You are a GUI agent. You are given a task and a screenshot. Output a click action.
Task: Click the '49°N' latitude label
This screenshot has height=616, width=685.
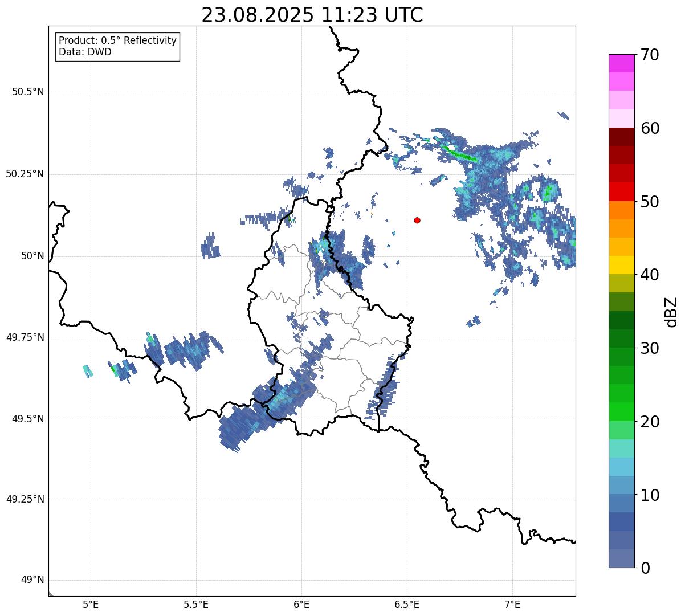pyautogui.click(x=32, y=580)
